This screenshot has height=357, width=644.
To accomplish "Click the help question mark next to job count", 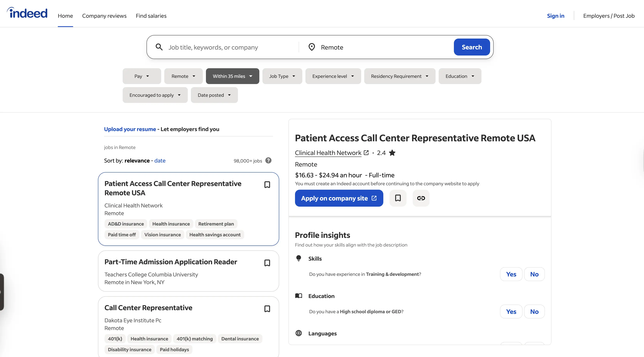I will coord(268,161).
